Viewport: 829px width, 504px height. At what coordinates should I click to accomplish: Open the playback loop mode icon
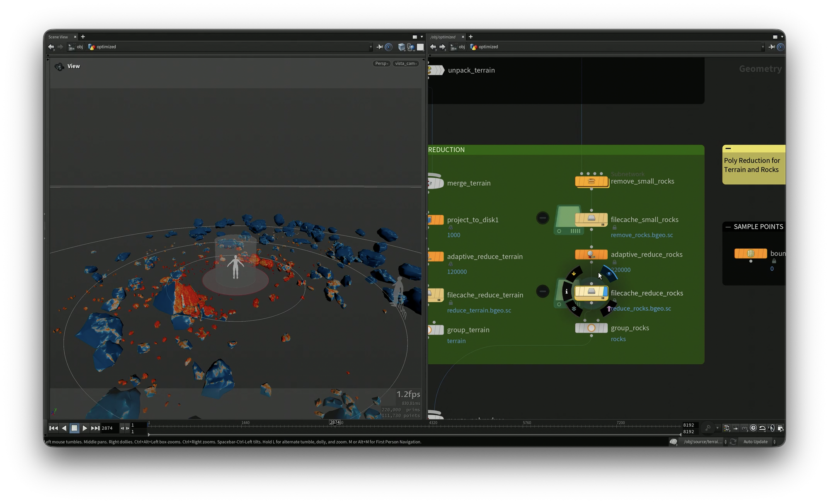pos(762,428)
